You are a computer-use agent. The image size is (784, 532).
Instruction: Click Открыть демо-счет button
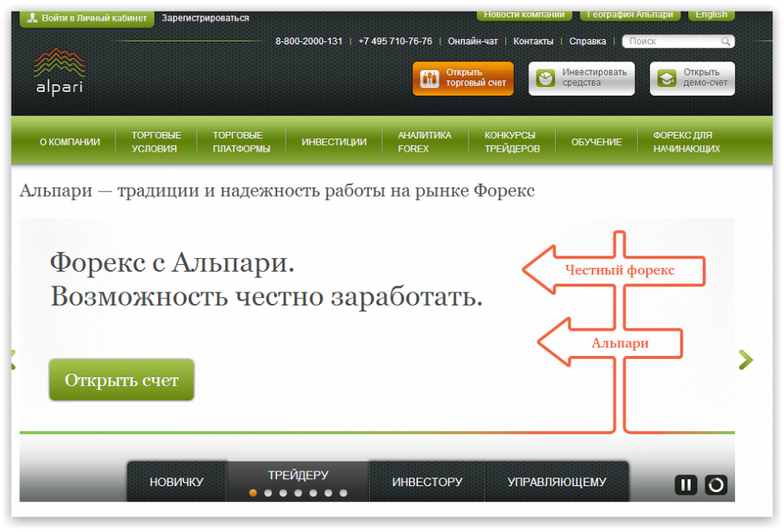tap(692, 79)
